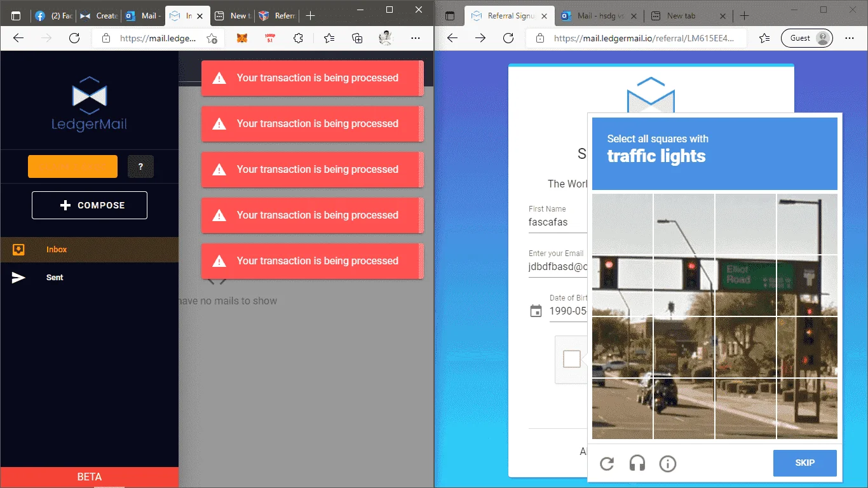Viewport: 868px width, 488px height.
Task: Click the COMPOSE button in LedgerMail
Action: tap(90, 205)
